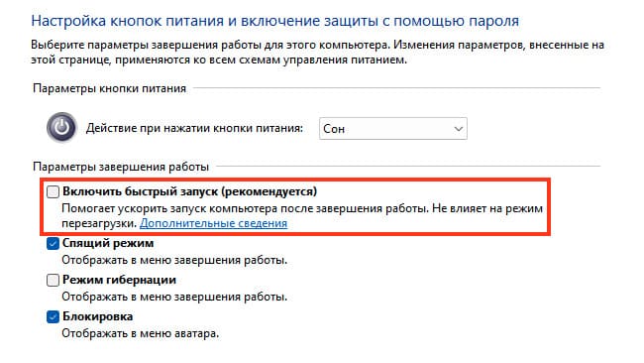Open the Дополнительные сведения link

point(214,223)
